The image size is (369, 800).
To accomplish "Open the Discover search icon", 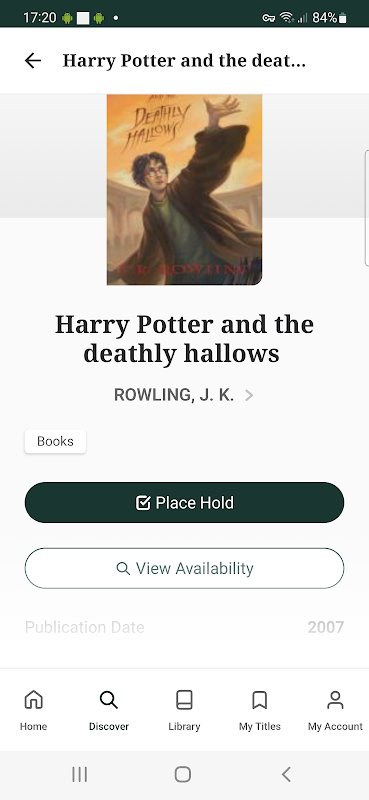I will click(109, 699).
